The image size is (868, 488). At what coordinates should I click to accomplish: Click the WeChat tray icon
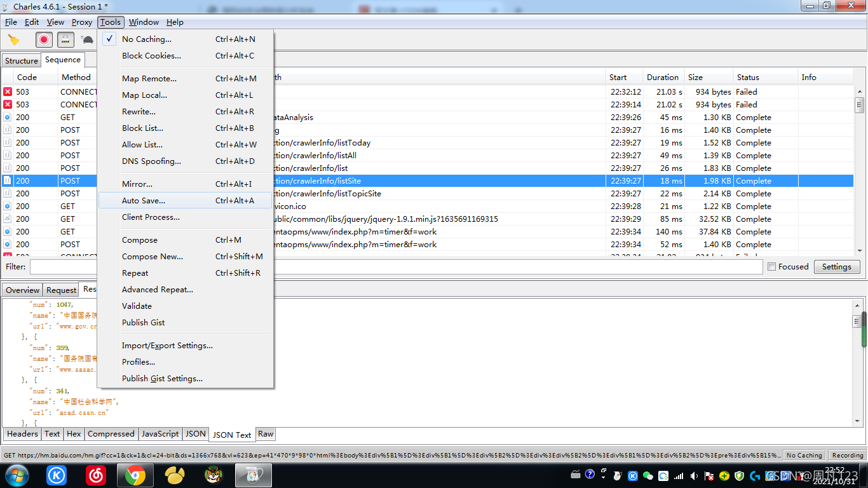648,475
